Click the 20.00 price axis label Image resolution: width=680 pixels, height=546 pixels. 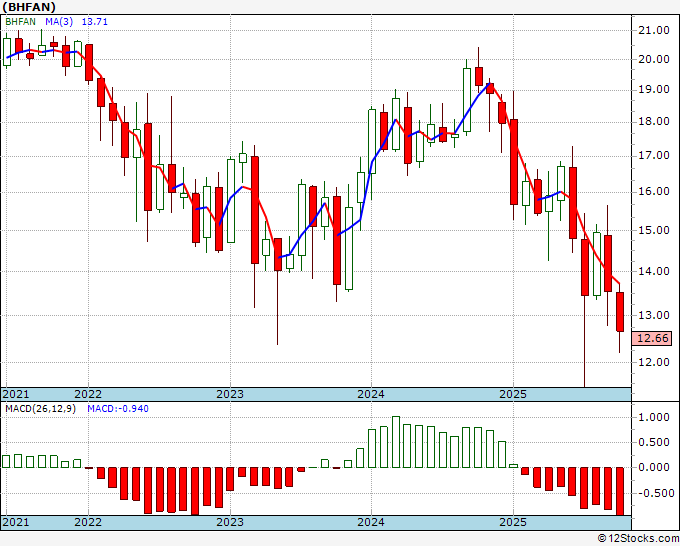coord(654,59)
